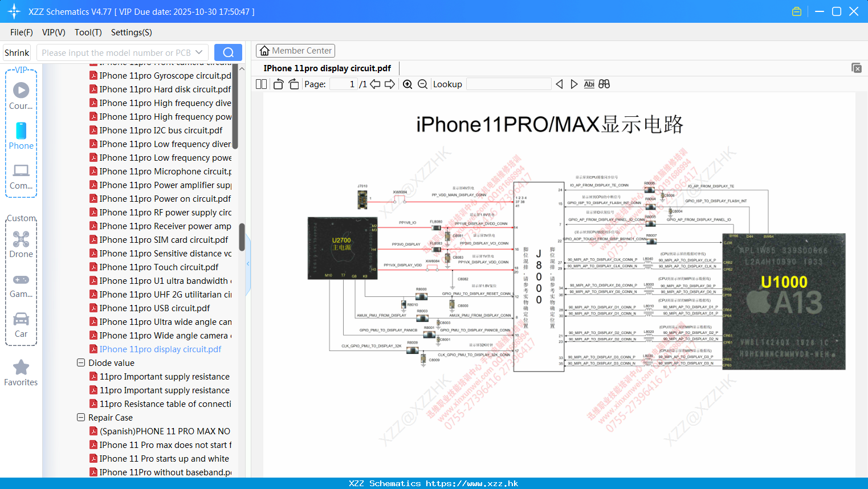Rotate the page counterclockwise
Screen dimensions: 868x489
pos(278,84)
